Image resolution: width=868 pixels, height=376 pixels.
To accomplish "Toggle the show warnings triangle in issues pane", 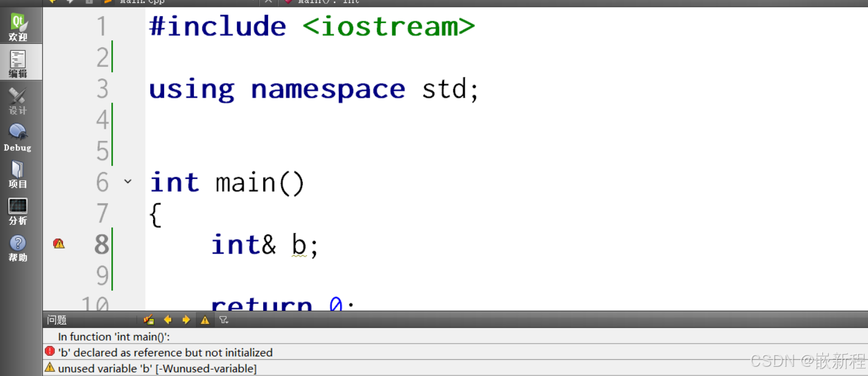I will 205,319.
